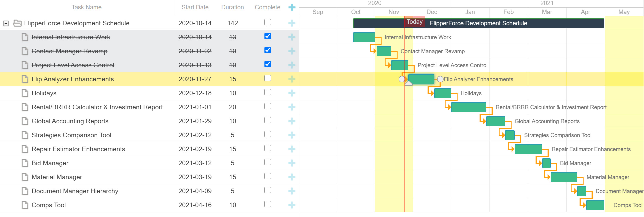The image size is (644, 217).
Task: Click file icon beside Flip Analyzer Enhancements
Action: [25, 79]
